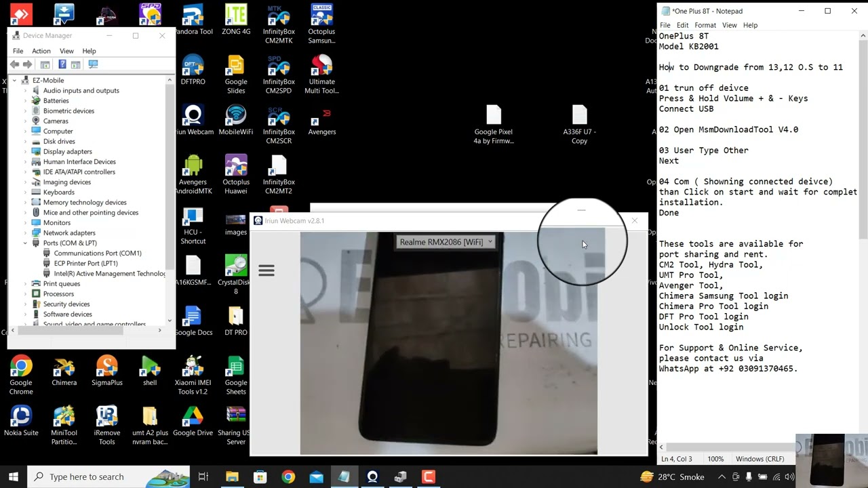Click Scan for hardware changes monitor icon
This screenshot has width=868, height=488.
(x=93, y=64)
